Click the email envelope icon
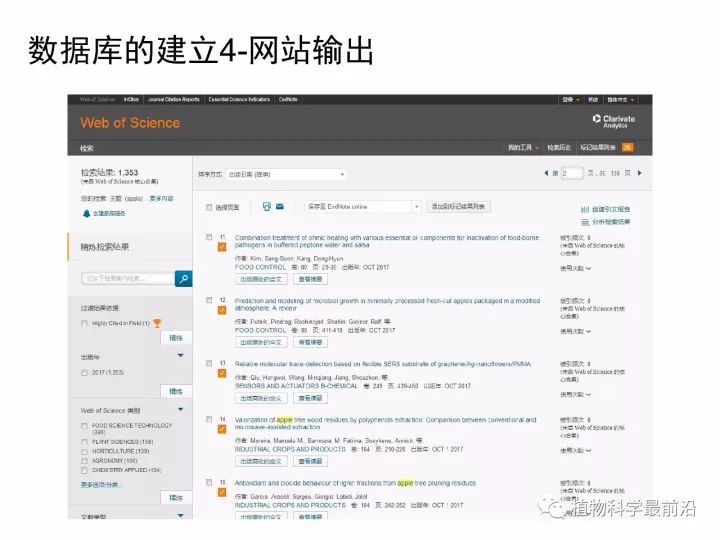Viewport: 720px width, 540px height. (280, 207)
